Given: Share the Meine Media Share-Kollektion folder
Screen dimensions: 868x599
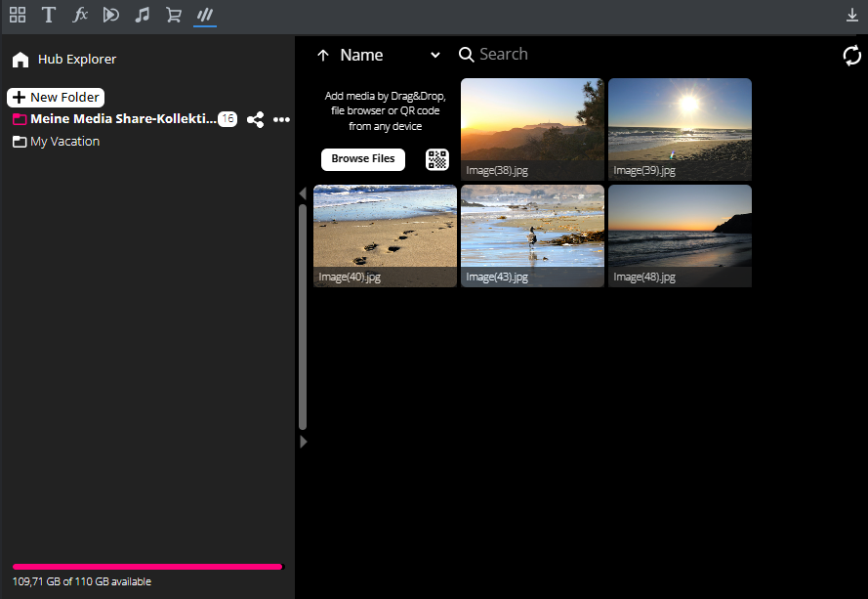Looking at the screenshot, I should pyautogui.click(x=255, y=119).
